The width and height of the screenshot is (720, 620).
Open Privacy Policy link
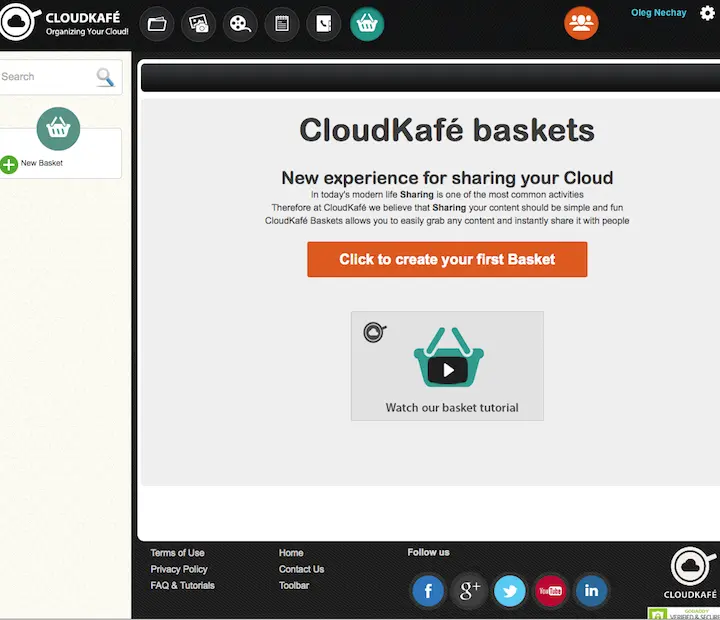179,569
